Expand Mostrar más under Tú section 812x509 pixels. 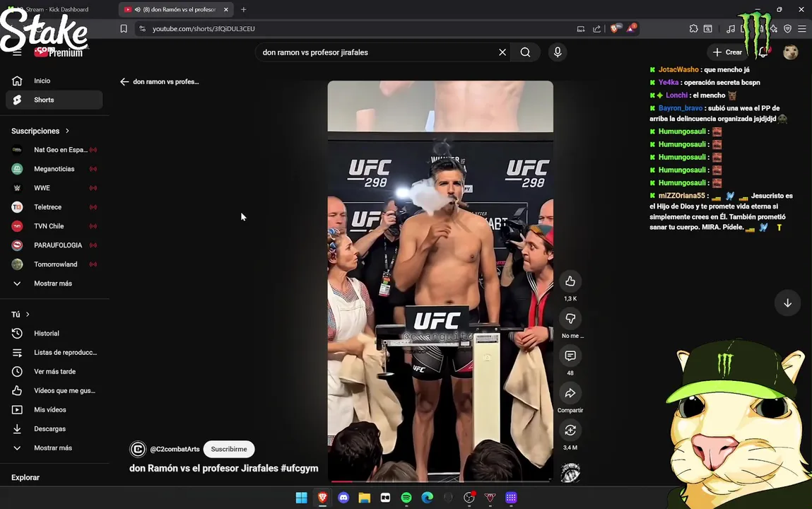(54, 448)
